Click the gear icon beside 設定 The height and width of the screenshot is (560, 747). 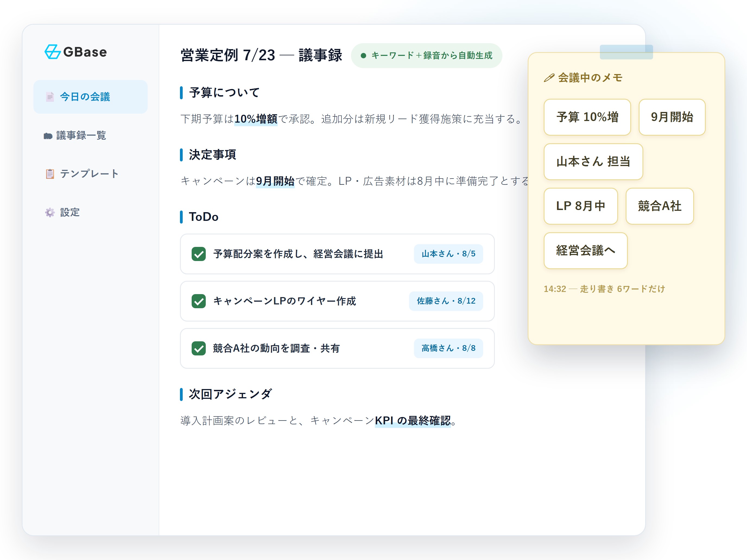50,212
